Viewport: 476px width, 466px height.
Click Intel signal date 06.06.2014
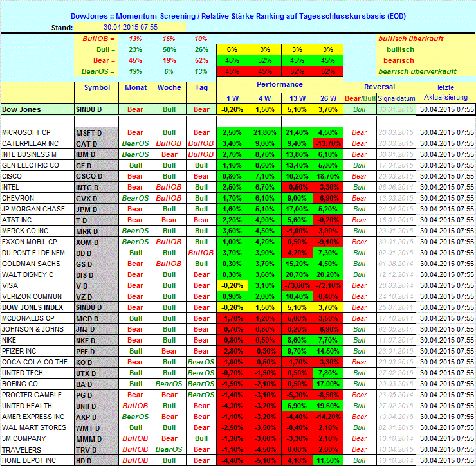(396, 187)
